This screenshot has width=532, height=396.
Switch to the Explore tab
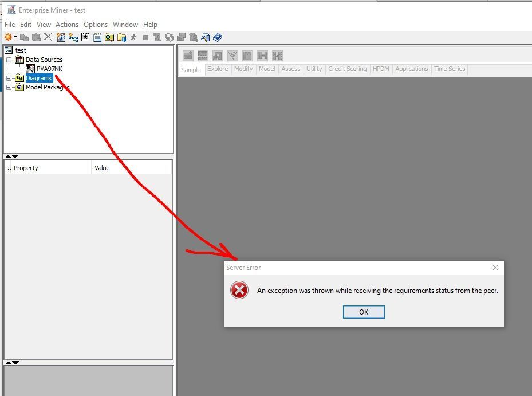218,69
